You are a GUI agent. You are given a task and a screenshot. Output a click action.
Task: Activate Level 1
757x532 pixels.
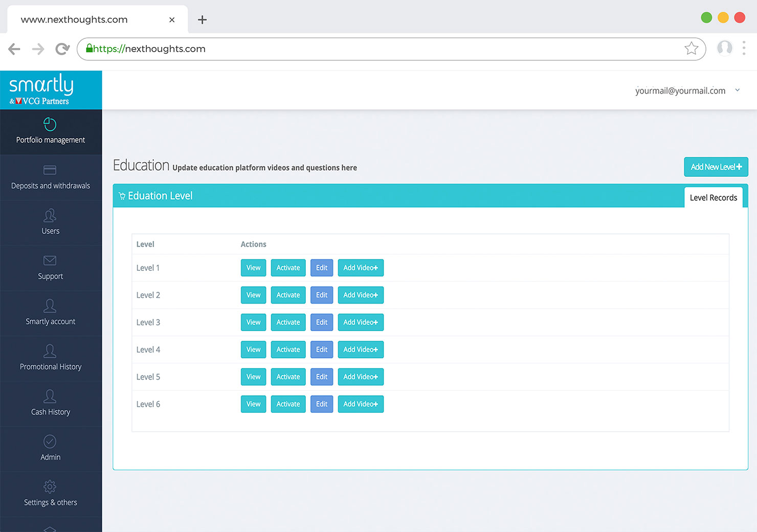(288, 268)
